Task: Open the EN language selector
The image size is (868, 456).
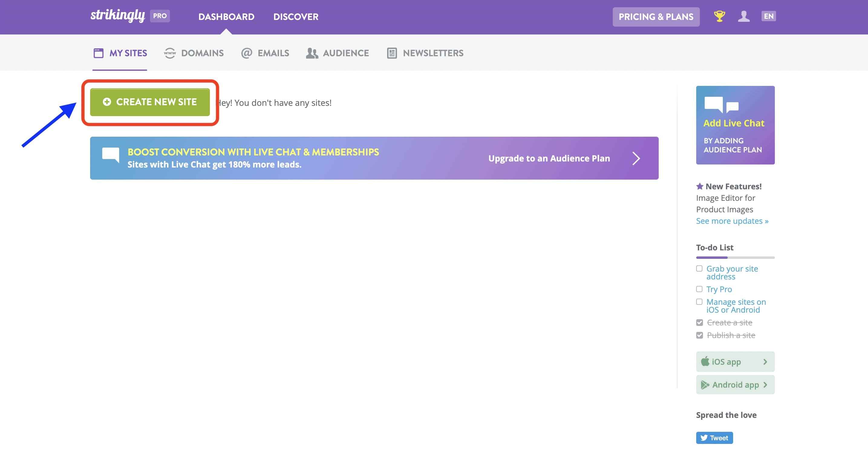Action: [x=768, y=16]
